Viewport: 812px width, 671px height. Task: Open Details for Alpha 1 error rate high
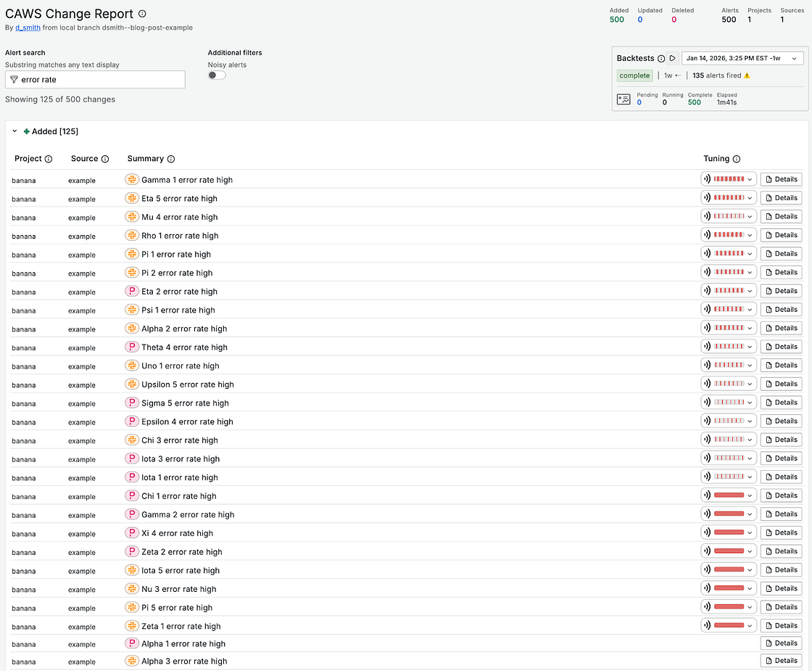coord(781,643)
